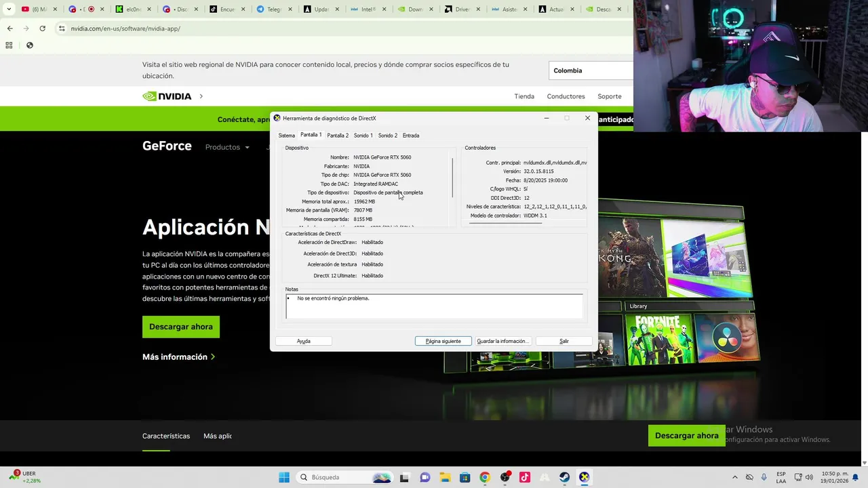Click the Salir button
Image resolution: width=868 pixels, height=488 pixels.
(564, 341)
